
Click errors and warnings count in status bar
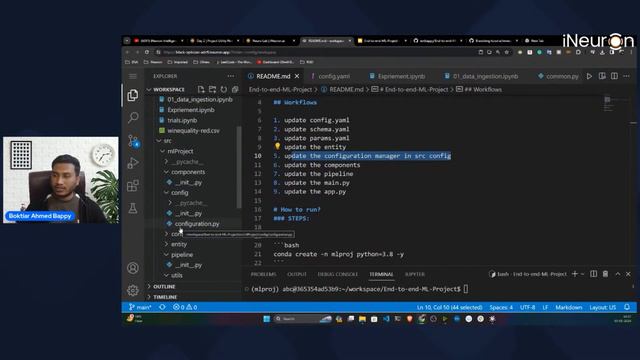(185, 307)
